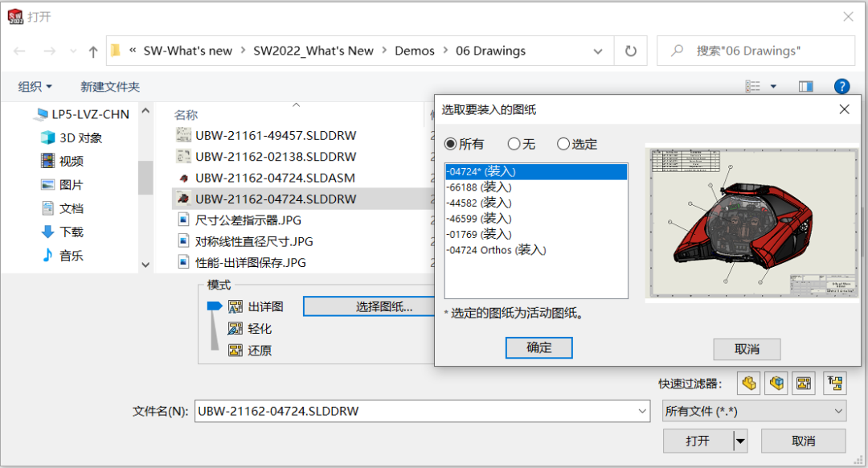Click the drawings quick filter icon
This screenshot has width=868, height=468.
point(803,384)
